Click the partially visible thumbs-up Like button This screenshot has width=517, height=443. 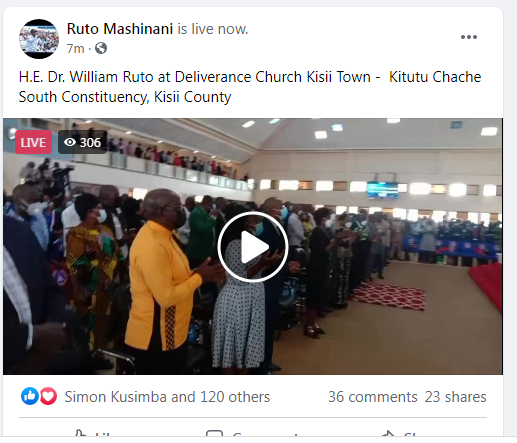click(x=93, y=433)
